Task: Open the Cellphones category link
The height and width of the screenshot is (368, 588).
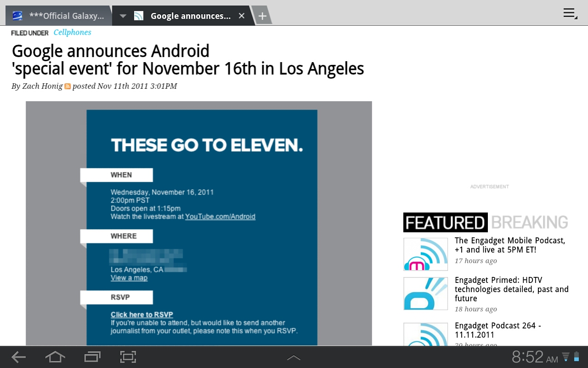Action: click(72, 32)
